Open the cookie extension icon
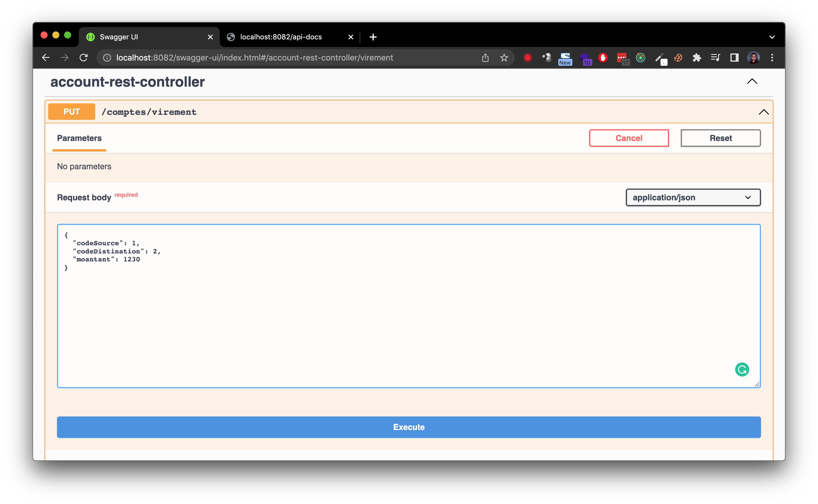 [x=678, y=58]
